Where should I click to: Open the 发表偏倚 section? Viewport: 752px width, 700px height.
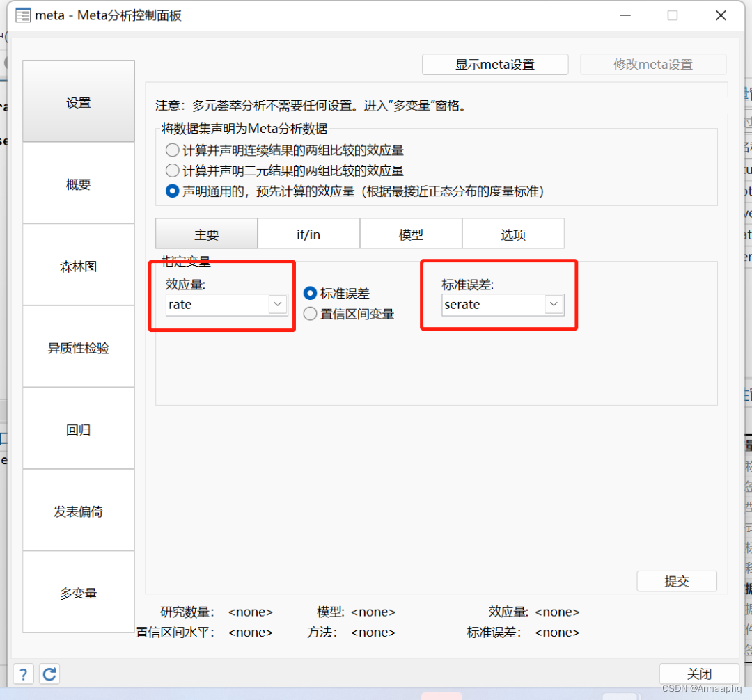pos(78,511)
